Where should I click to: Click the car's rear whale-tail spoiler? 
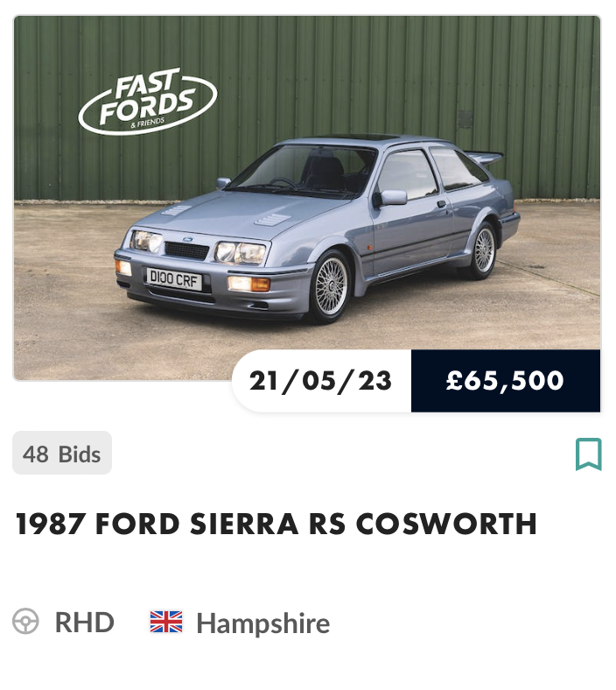pos(484,158)
